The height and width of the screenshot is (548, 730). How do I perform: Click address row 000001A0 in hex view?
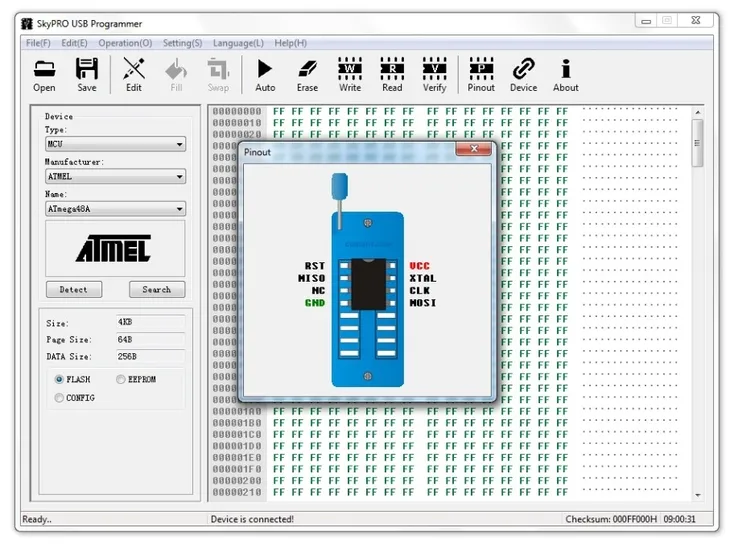pos(237,412)
